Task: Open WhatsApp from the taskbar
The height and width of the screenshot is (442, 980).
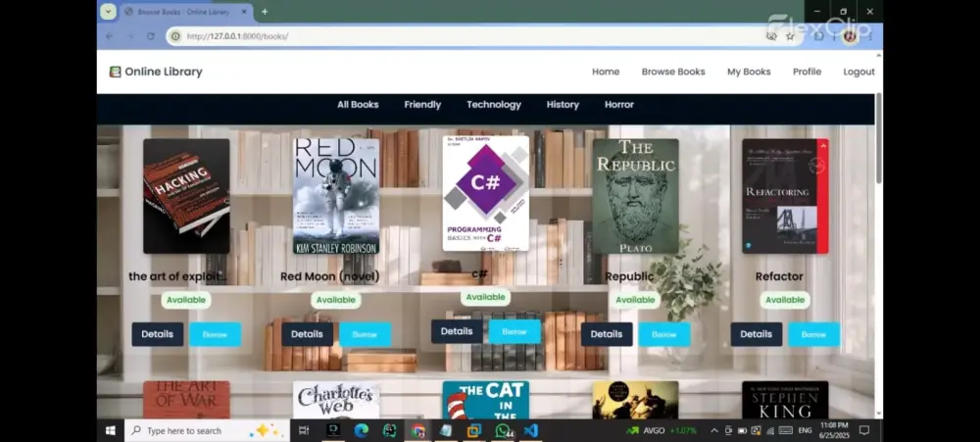Action: [x=503, y=431]
